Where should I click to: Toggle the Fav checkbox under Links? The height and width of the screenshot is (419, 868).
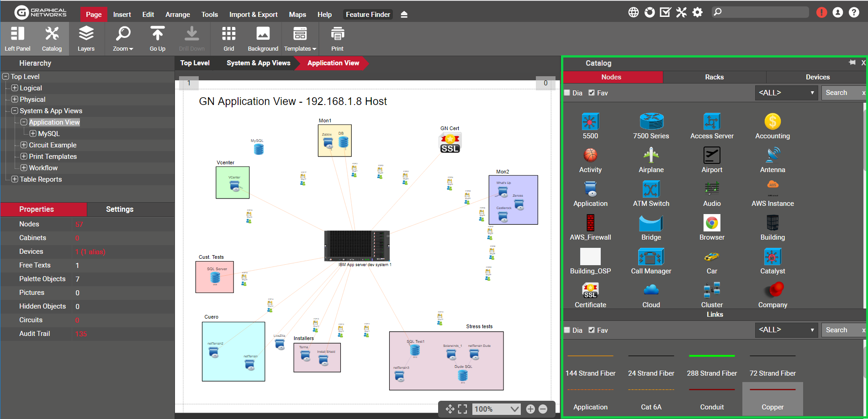[x=592, y=330]
